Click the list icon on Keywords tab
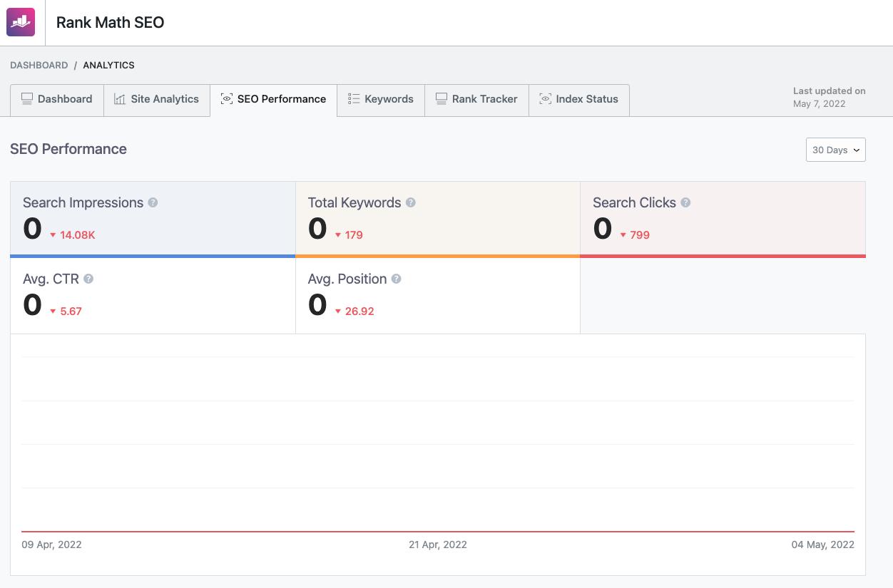 [354, 99]
